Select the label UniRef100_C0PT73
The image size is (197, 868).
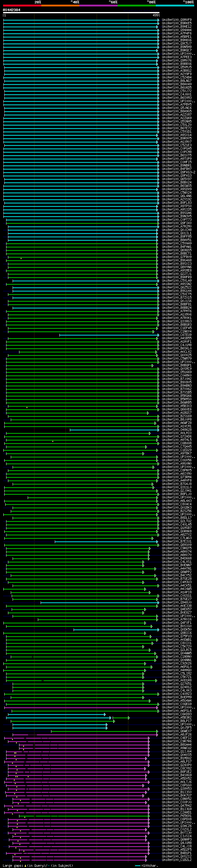coord(177,220)
